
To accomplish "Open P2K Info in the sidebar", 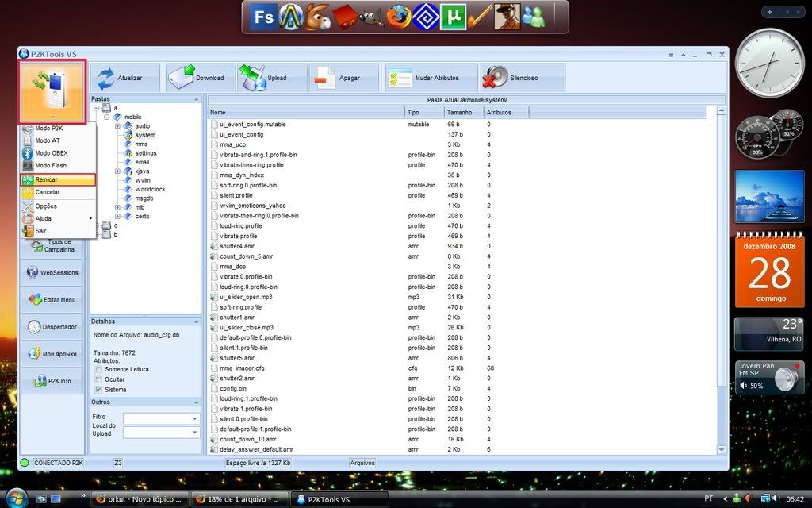I will [52, 381].
